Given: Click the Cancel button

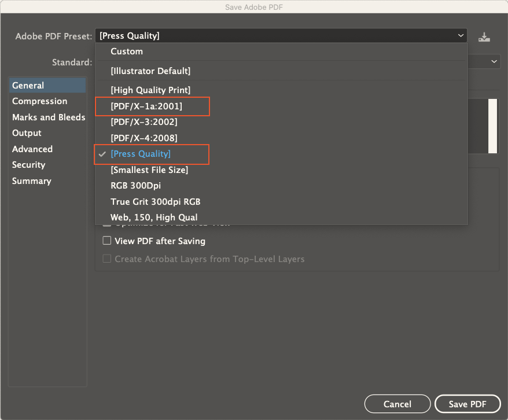Looking at the screenshot, I should point(397,404).
